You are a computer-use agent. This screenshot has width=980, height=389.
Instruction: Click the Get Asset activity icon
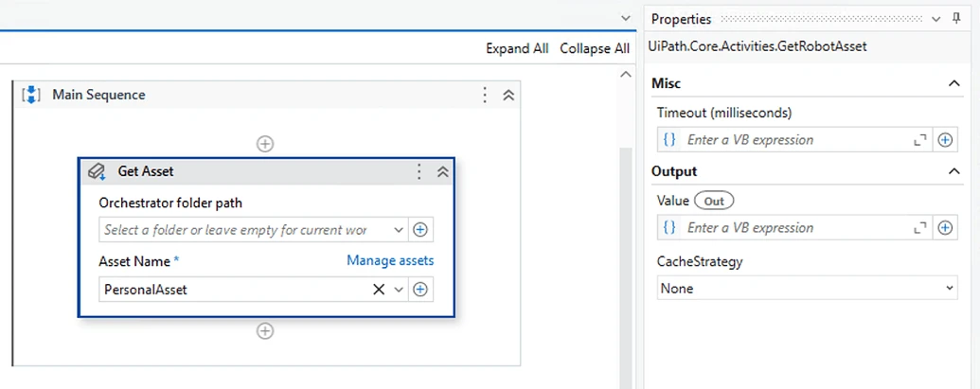tap(97, 171)
